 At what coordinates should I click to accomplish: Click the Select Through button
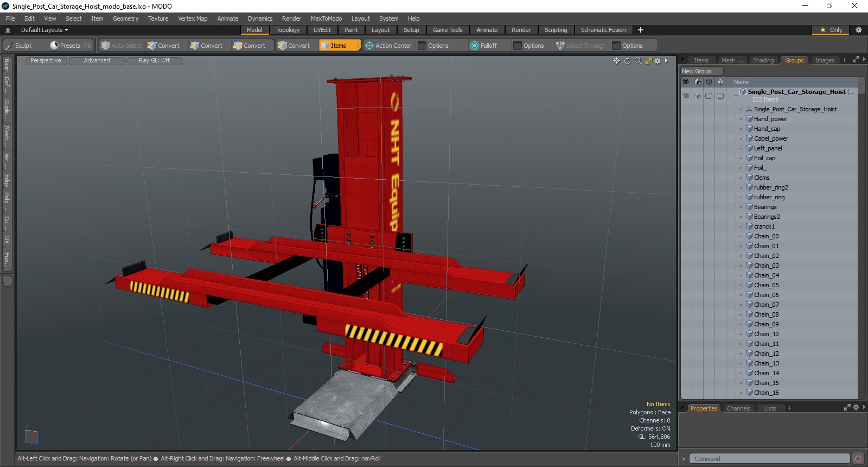(x=581, y=46)
